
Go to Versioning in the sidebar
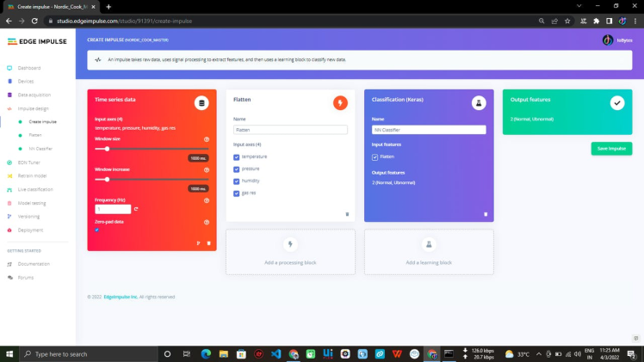coord(28,216)
